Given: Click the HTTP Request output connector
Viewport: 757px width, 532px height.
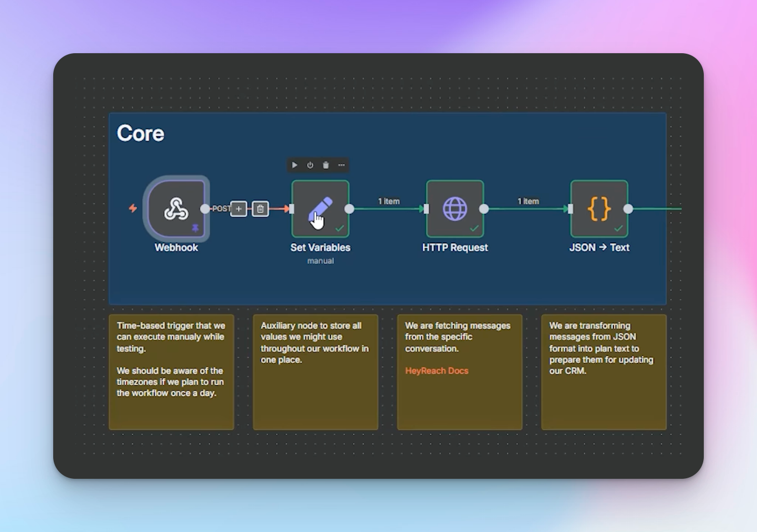Looking at the screenshot, I should tap(484, 209).
